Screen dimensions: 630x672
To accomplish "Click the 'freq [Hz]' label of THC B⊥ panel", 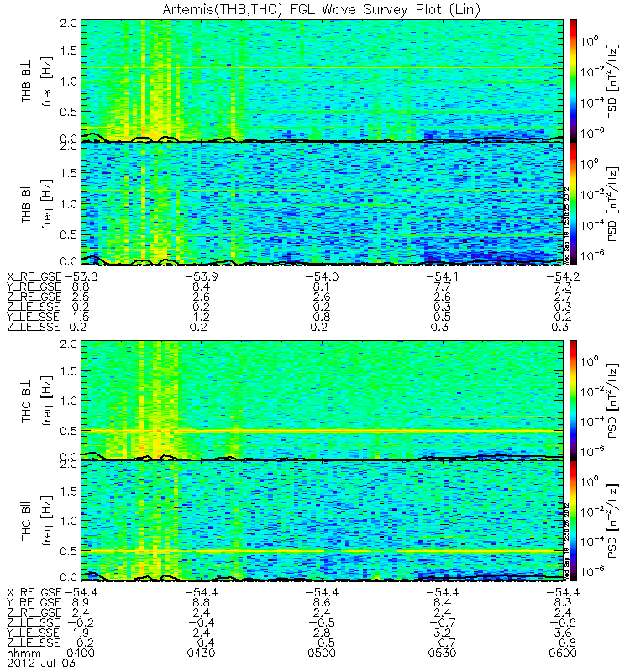I will pos(47,402).
